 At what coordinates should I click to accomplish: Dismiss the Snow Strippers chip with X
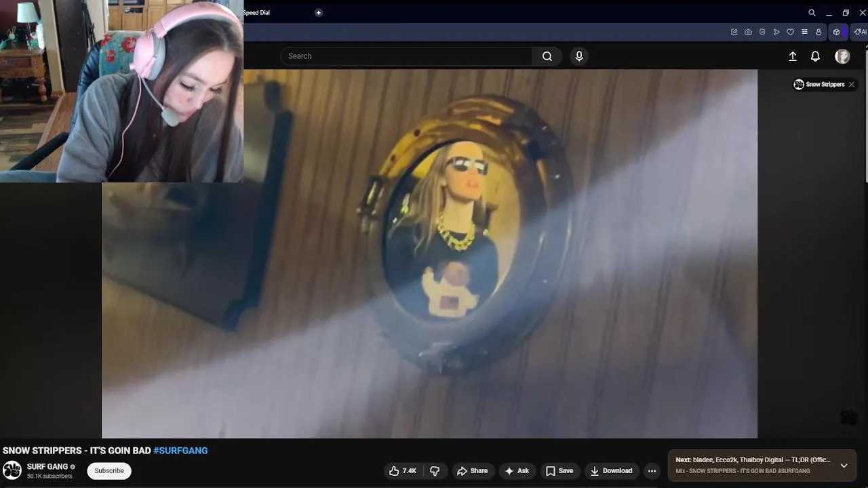852,85
